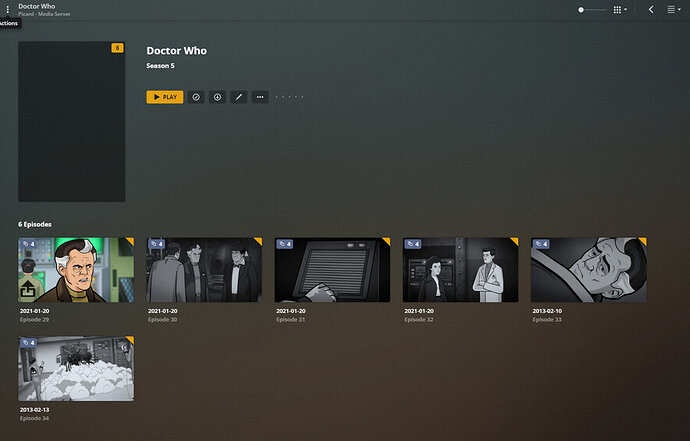Open the more options ellipsis button
Image resolution: width=690 pixels, height=441 pixels.
pos(260,97)
